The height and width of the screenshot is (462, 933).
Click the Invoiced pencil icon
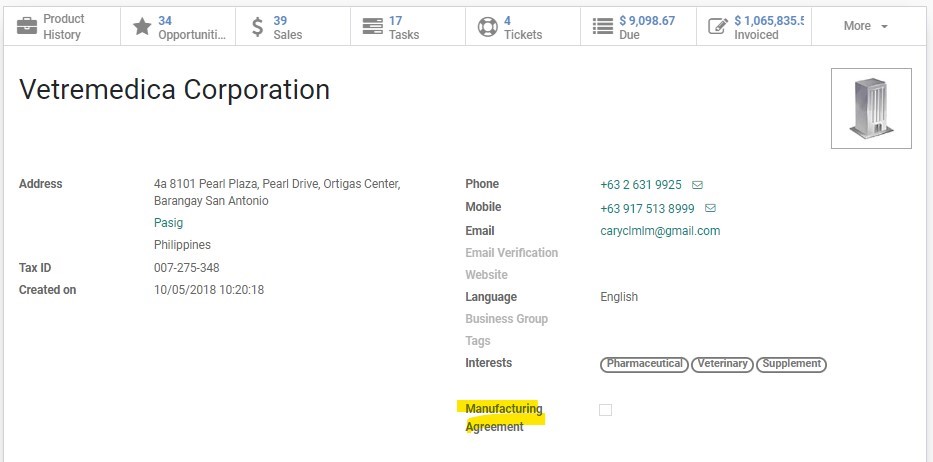click(718, 26)
